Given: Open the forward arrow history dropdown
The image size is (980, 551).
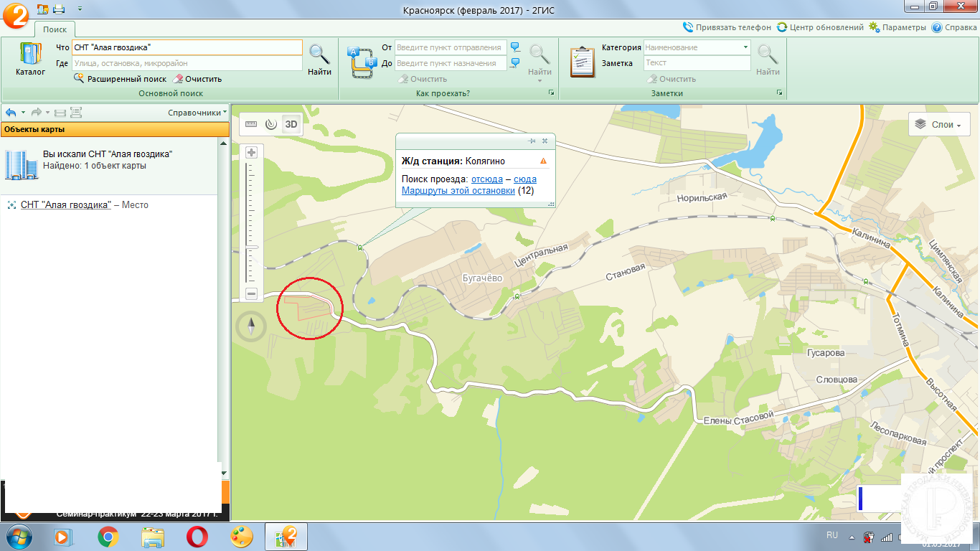Looking at the screenshot, I should click(x=48, y=113).
